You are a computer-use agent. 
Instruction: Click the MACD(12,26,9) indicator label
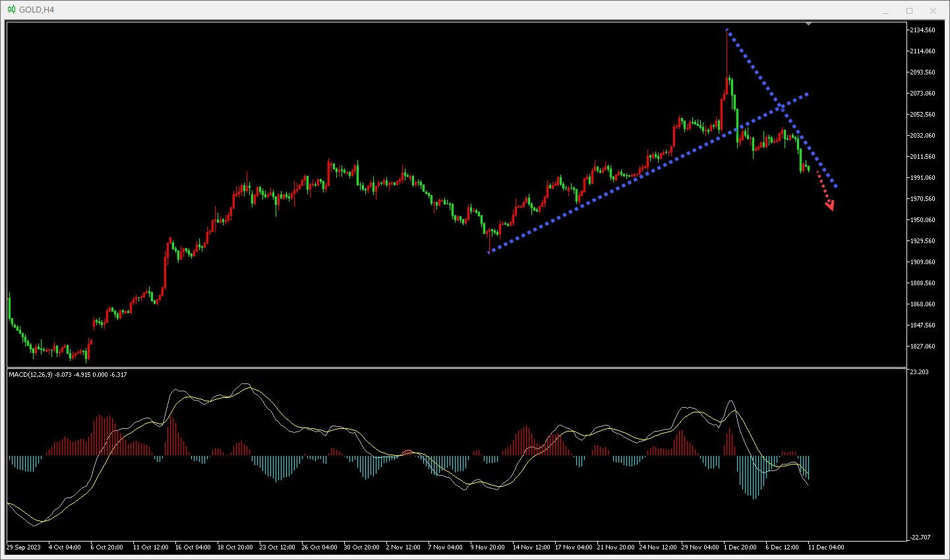(x=67, y=375)
